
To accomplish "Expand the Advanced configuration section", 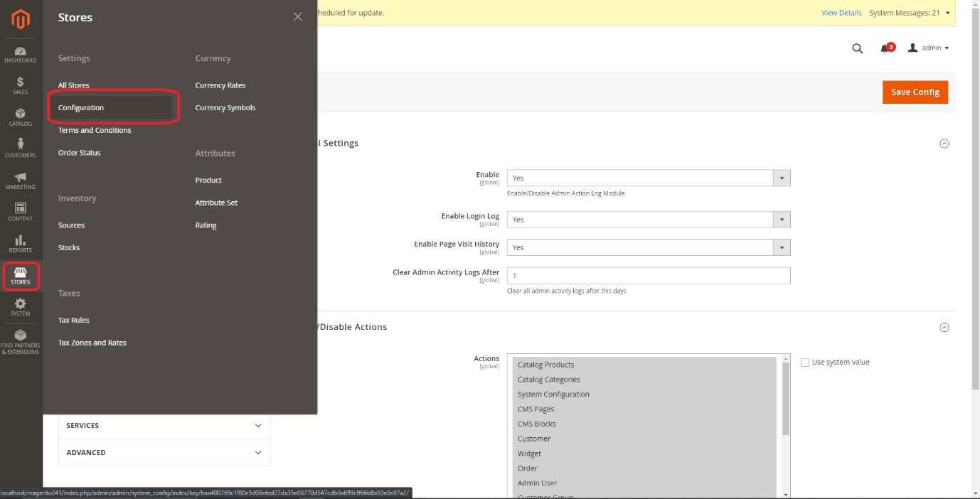I will [164, 452].
